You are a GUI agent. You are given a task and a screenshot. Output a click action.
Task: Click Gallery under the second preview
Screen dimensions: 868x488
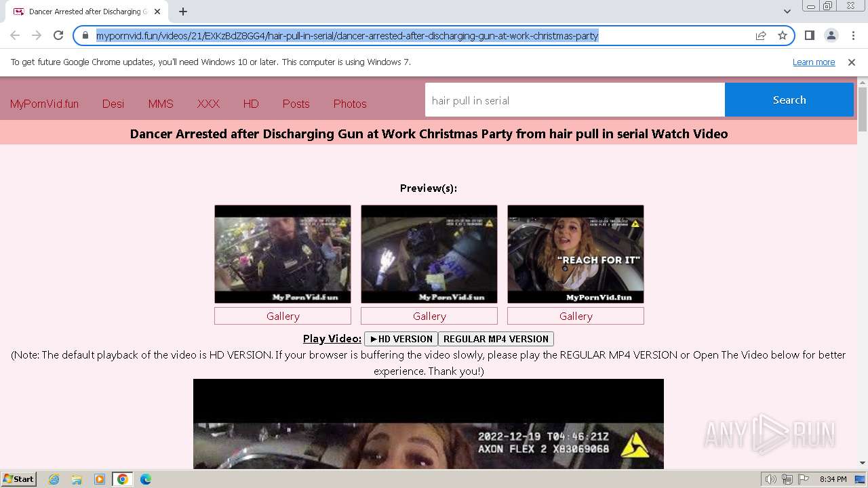[x=429, y=316]
